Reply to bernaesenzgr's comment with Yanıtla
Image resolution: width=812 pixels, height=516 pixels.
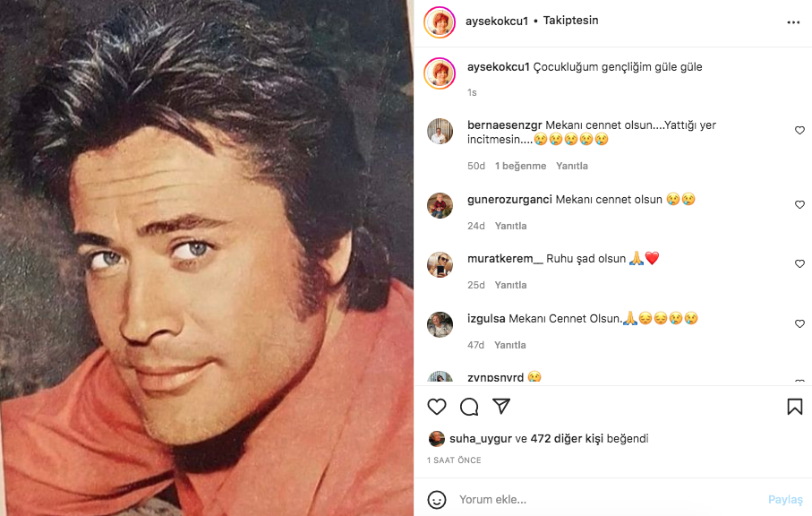pos(572,166)
